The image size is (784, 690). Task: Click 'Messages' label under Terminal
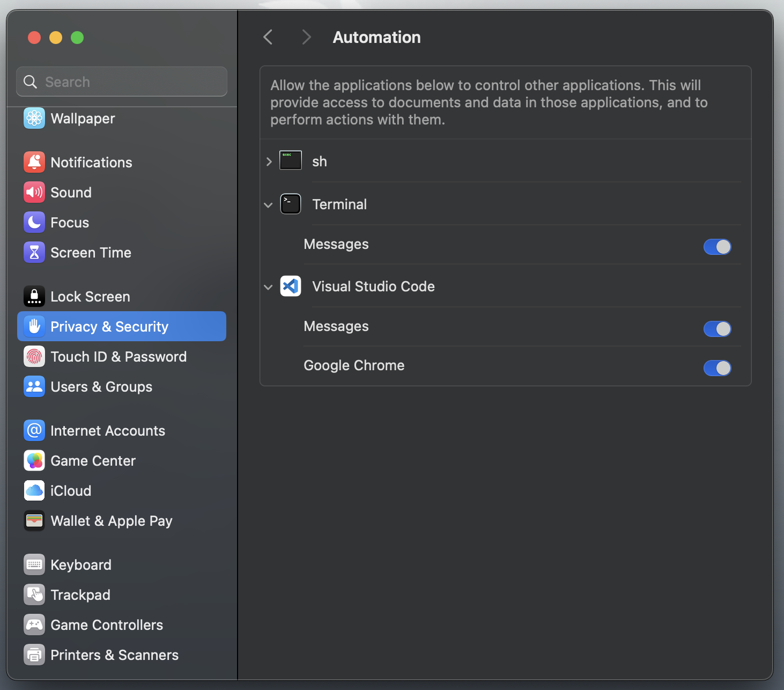point(336,245)
